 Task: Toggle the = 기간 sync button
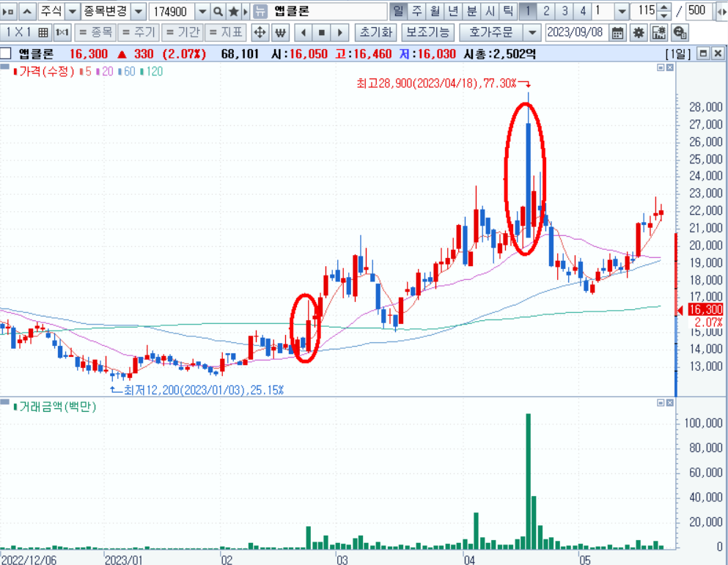click(x=183, y=32)
